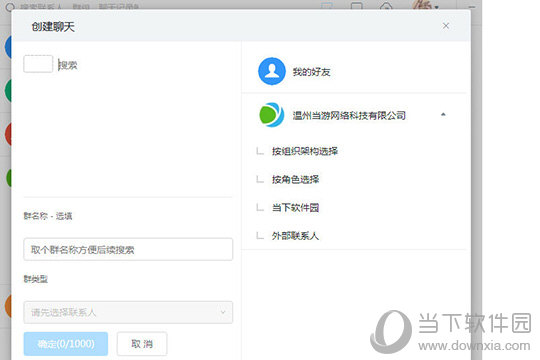Open 当下软件园 tree item
The image size is (540, 360).
(x=295, y=207)
